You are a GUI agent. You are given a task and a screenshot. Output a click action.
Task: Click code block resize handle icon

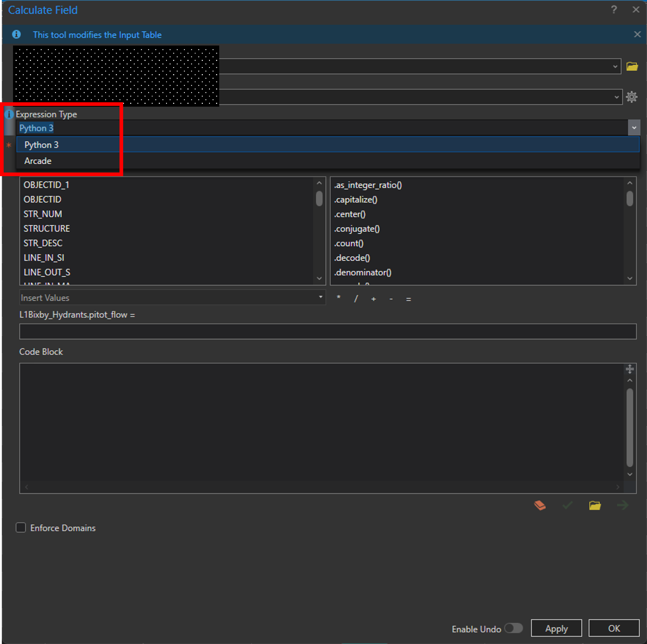(x=630, y=369)
